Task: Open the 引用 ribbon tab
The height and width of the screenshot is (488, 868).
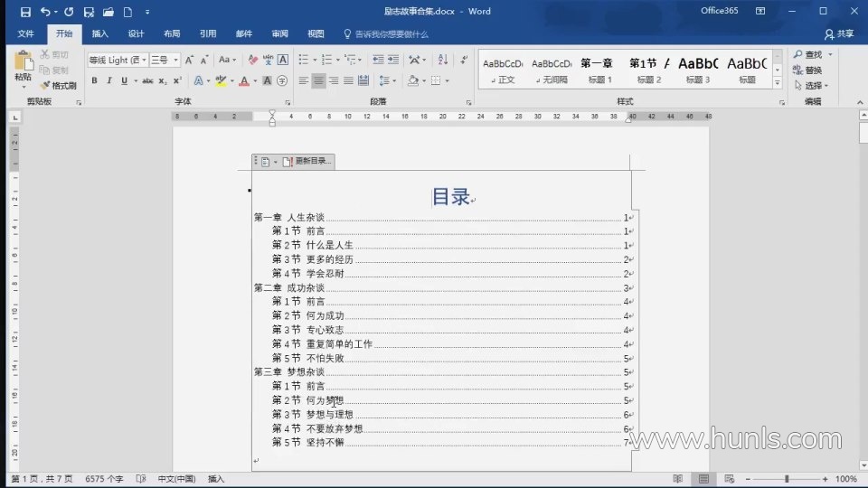Action: point(208,33)
